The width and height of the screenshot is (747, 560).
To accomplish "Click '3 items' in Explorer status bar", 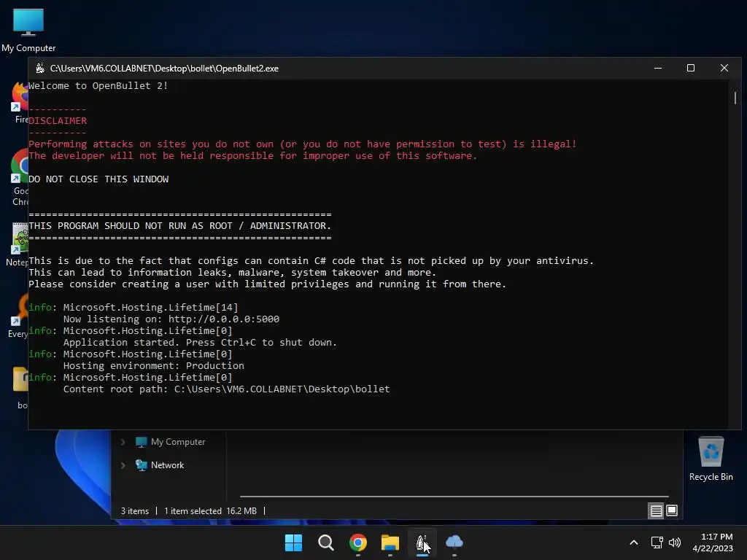I will click(x=135, y=511).
